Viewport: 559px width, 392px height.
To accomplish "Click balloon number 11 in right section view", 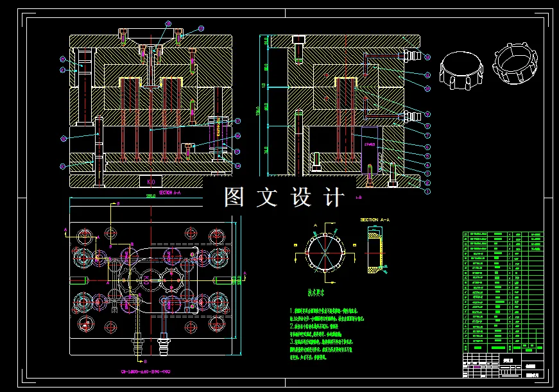I will pos(427,75).
